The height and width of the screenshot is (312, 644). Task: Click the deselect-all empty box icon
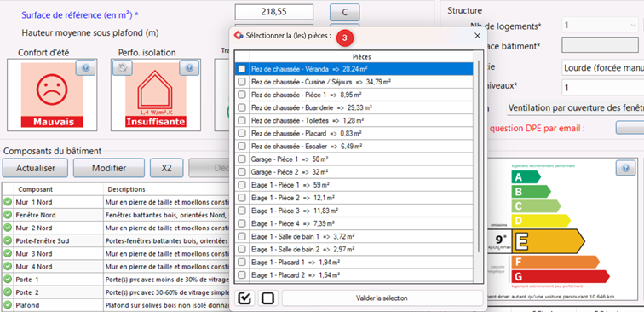[267, 298]
